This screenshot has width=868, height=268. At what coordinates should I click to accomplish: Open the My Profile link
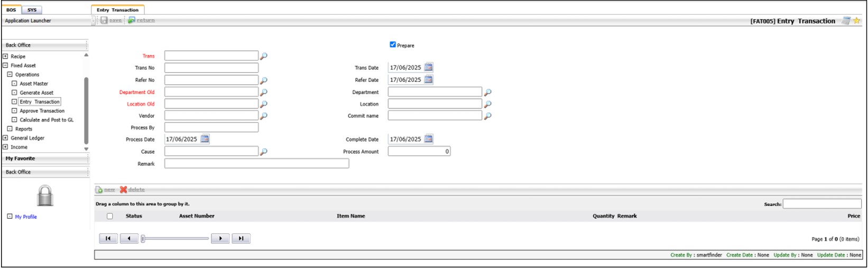pyautogui.click(x=26, y=217)
